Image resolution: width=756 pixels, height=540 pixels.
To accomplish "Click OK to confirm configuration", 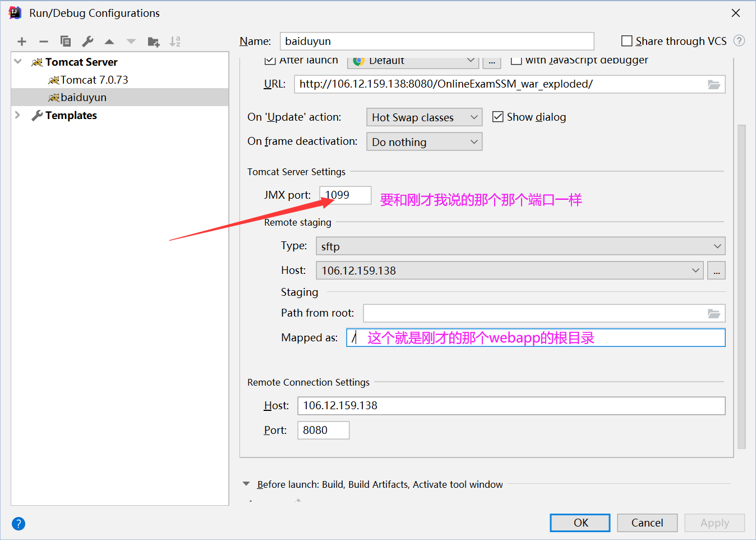I will [580, 523].
